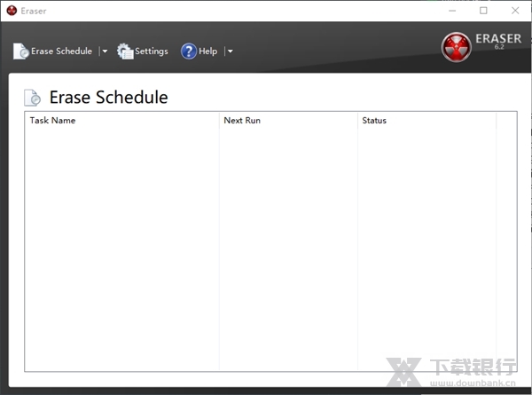Image resolution: width=532 pixels, height=395 pixels.
Task: Click the Settings gear icon
Action: click(x=125, y=51)
